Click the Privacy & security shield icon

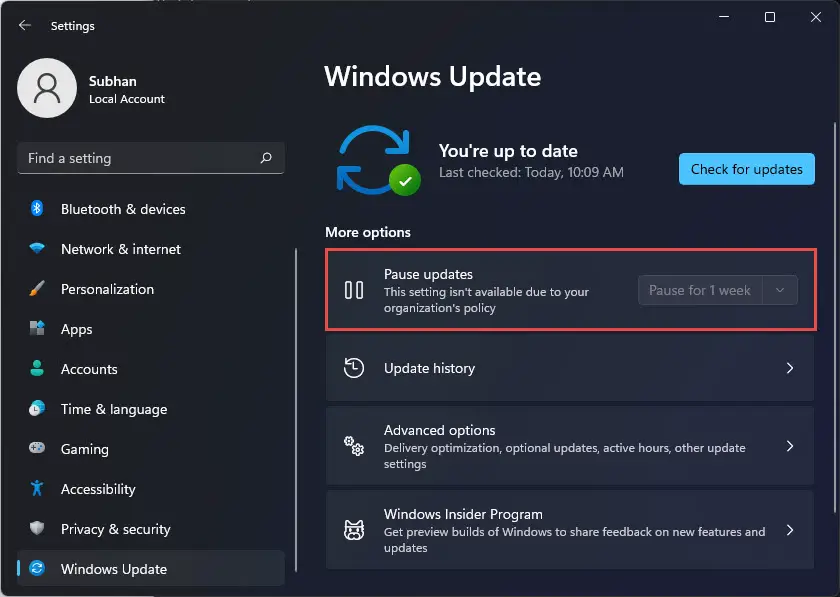click(37, 528)
